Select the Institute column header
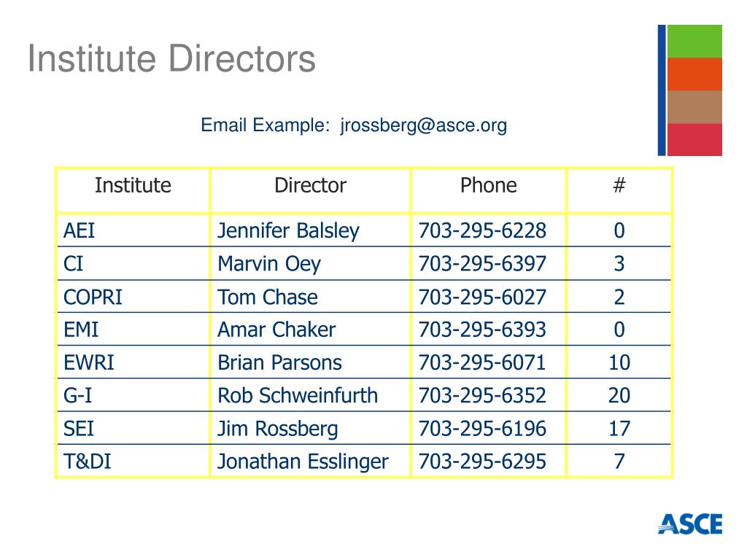 (133, 185)
